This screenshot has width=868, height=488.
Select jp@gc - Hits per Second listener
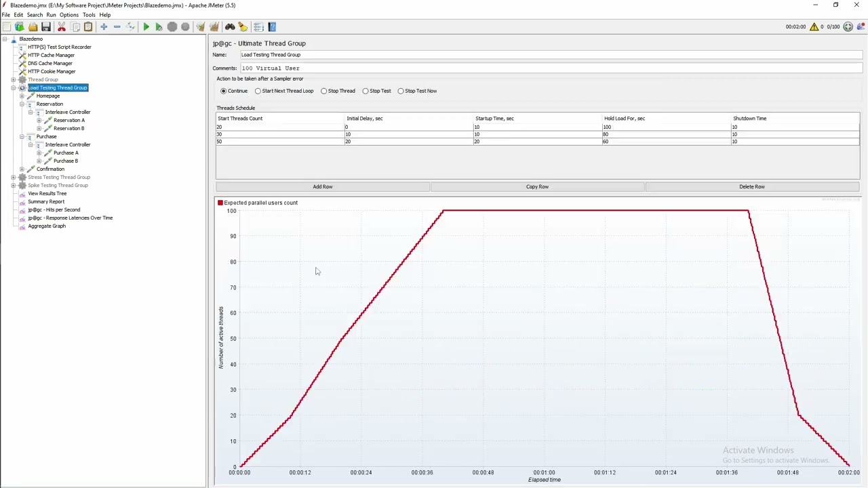54,210
